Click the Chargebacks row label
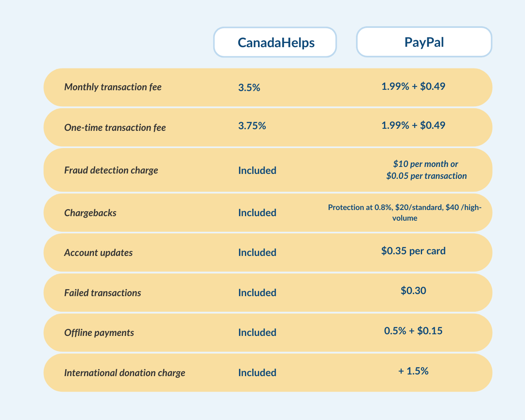Image resolution: width=525 pixels, height=420 pixels. point(90,213)
